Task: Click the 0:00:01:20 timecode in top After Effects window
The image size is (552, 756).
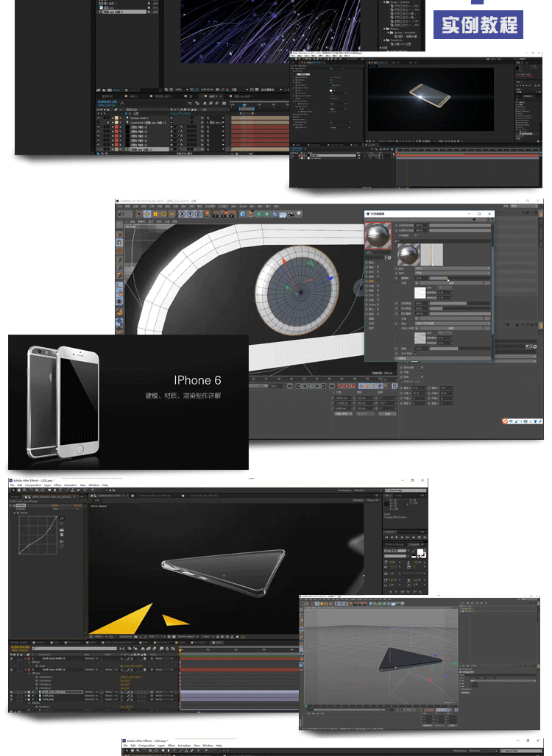Action: click(x=107, y=101)
